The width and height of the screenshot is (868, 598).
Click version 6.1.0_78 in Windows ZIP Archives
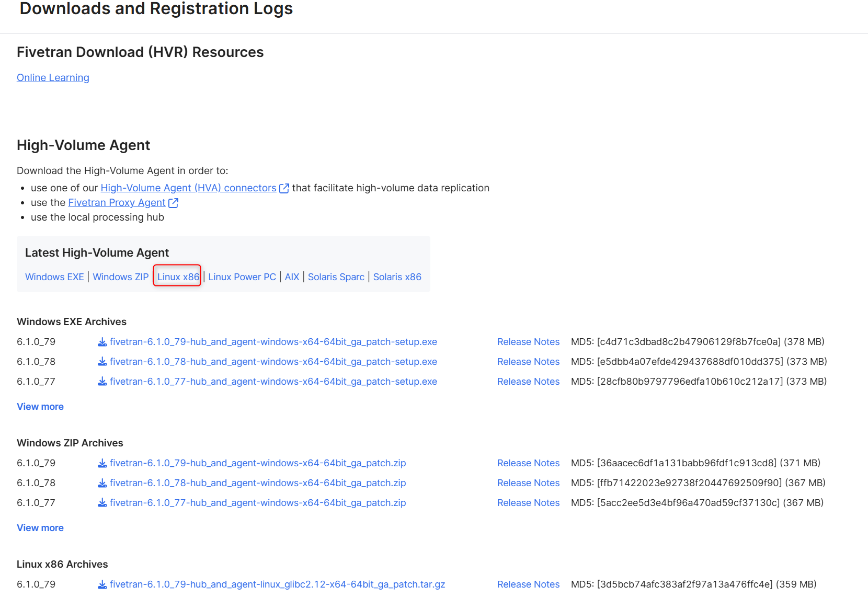coord(36,483)
